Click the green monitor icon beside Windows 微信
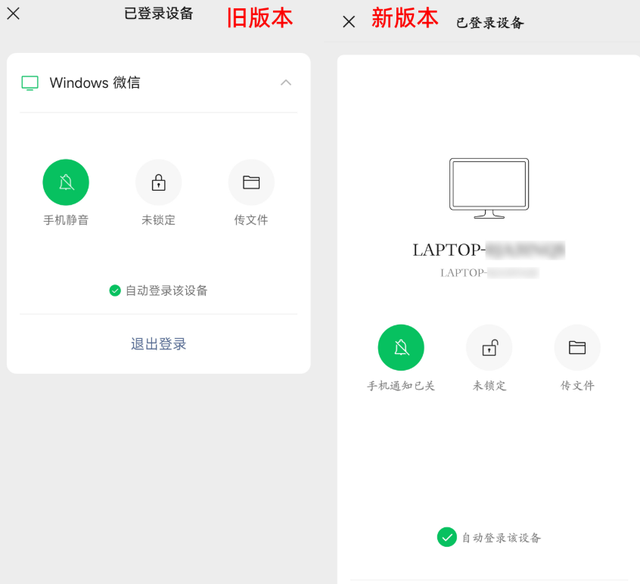 [30, 83]
